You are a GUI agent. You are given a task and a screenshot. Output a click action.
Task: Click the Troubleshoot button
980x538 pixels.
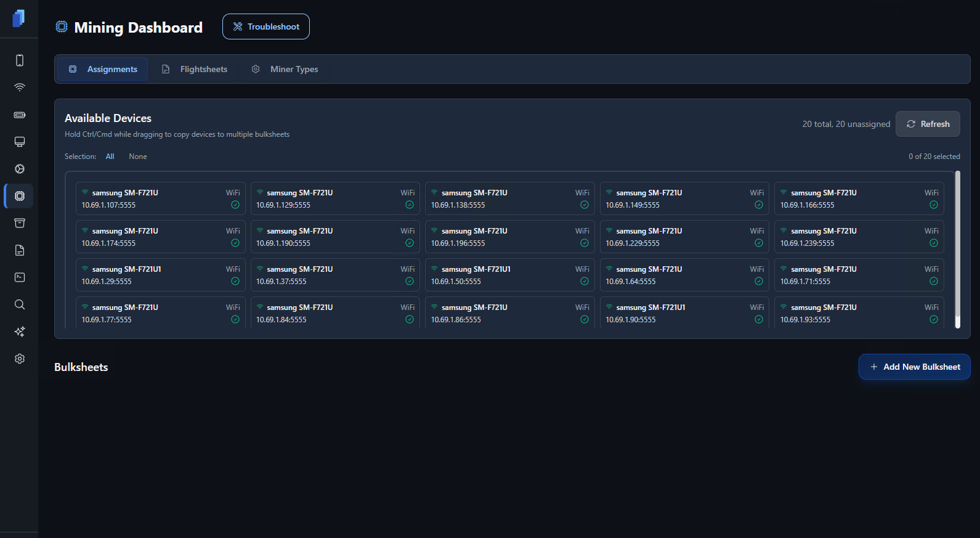point(266,26)
